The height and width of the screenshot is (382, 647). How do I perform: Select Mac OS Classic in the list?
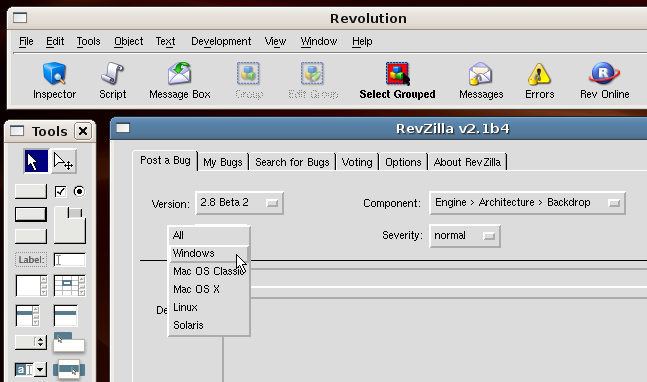click(209, 271)
